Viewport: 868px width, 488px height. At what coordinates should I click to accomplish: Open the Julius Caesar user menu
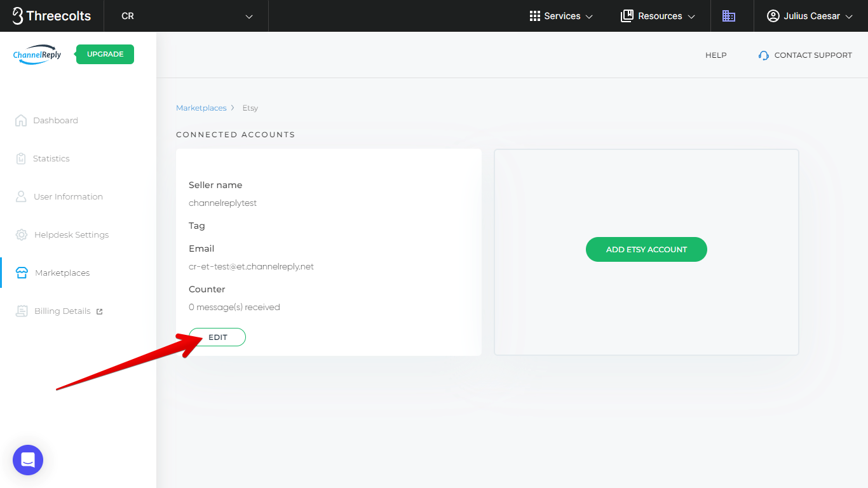coord(810,16)
